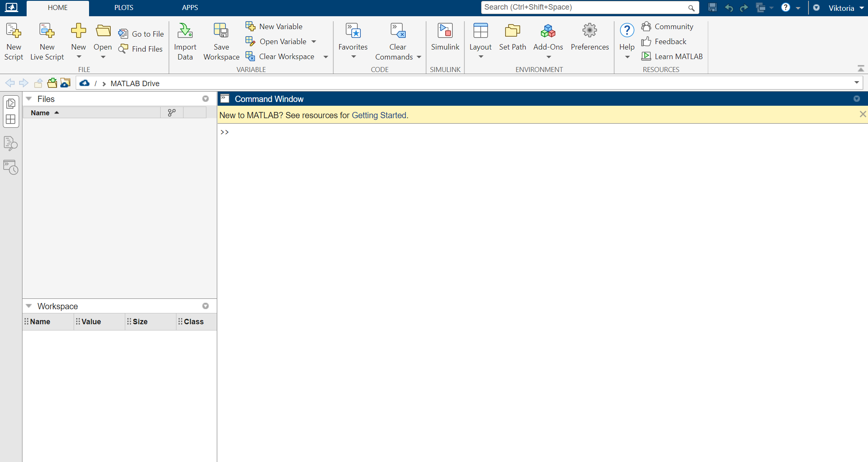The width and height of the screenshot is (868, 462).
Task: Open the address bar folder dropdown
Action: (857, 82)
